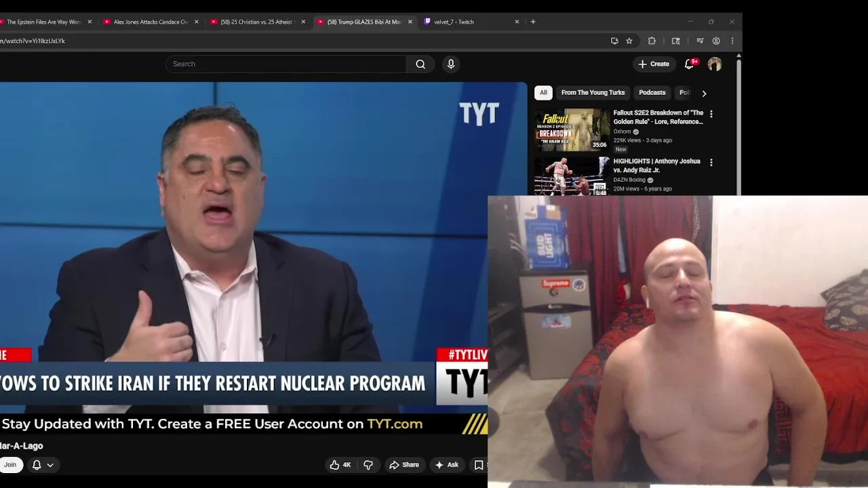Click in the YouTube Search field
This screenshot has height=488, width=868.
pyautogui.click(x=286, y=64)
